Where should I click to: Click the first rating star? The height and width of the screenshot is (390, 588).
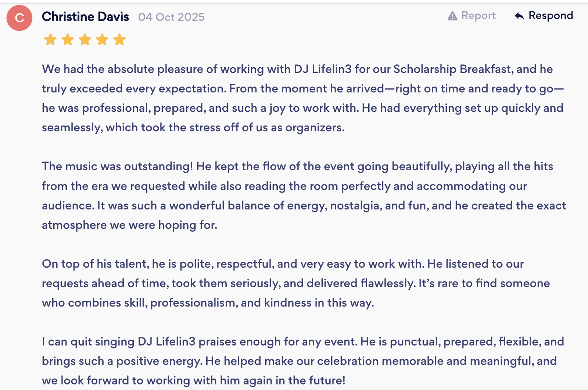click(50, 39)
